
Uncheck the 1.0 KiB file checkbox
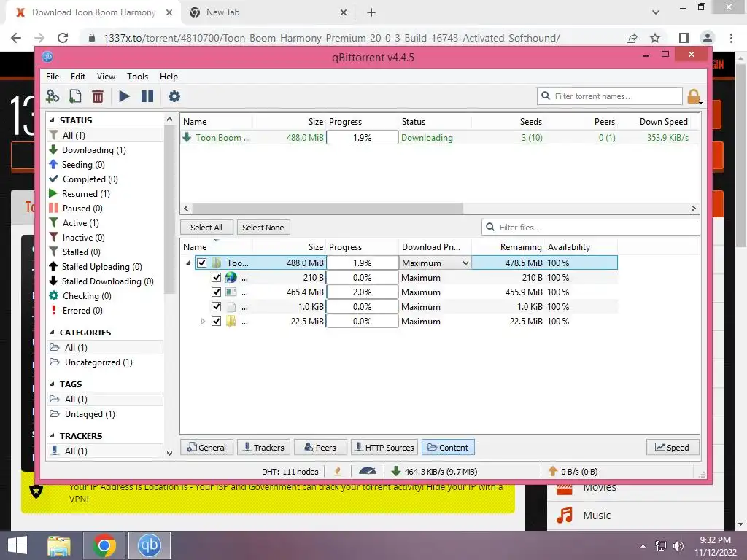[x=216, y=307]
